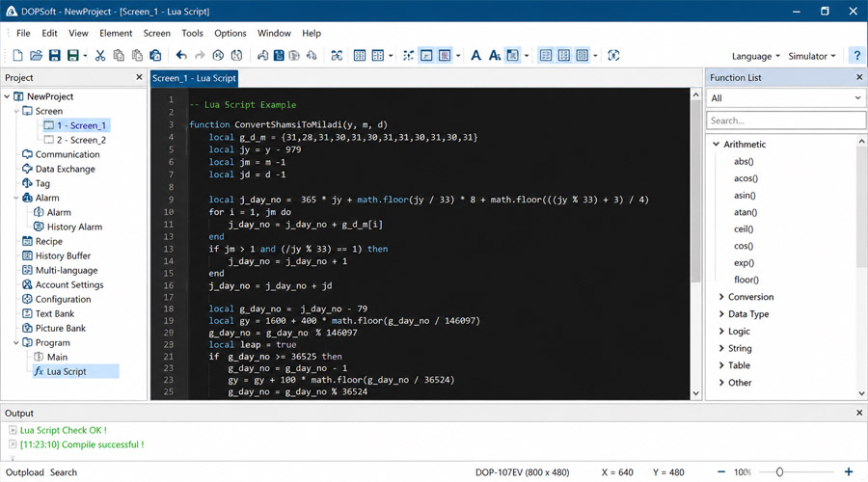Collapse the NewProject tree node

point(7,96)
